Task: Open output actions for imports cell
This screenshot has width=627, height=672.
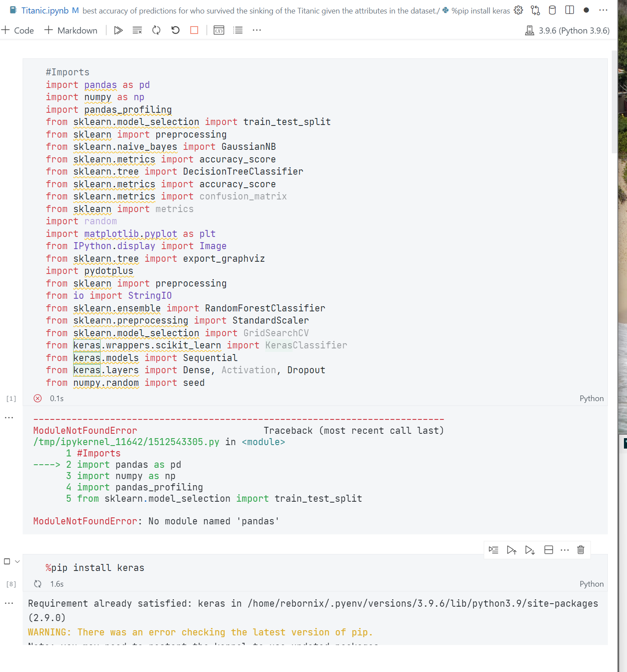Action: point(9,417)
